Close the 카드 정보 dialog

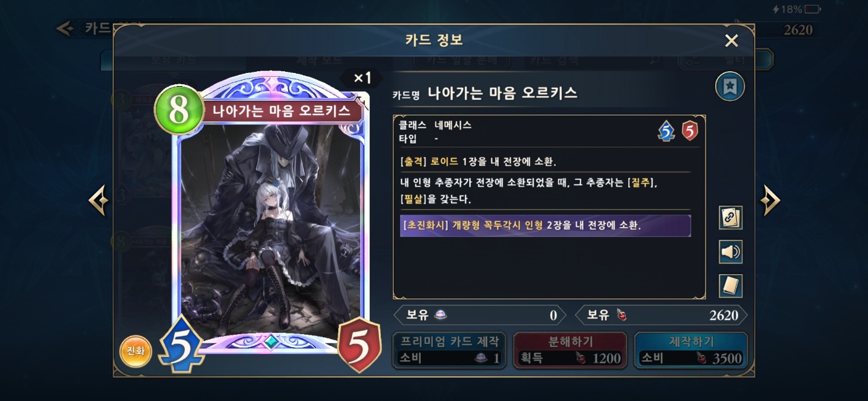tap(731, 41)
